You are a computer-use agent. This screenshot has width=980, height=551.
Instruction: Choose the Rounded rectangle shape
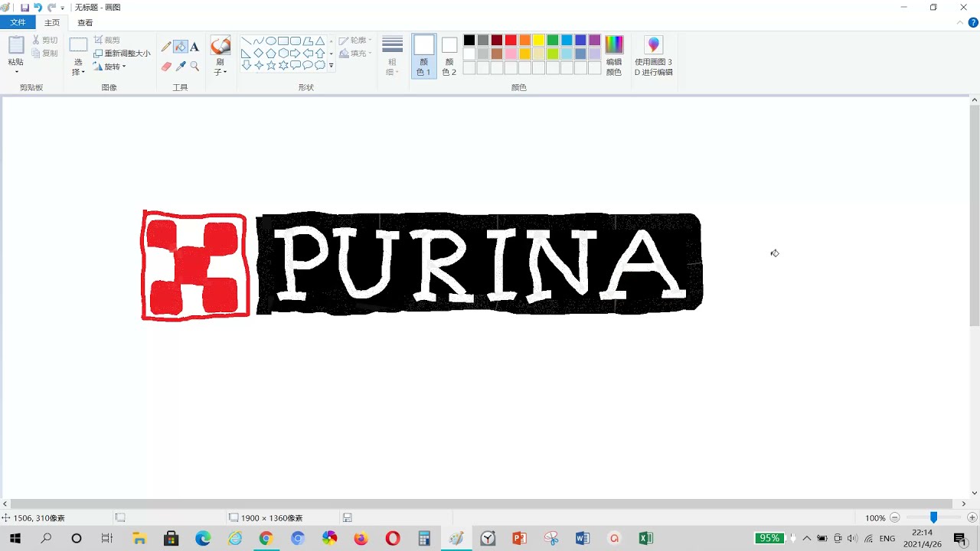pos(296,41)
